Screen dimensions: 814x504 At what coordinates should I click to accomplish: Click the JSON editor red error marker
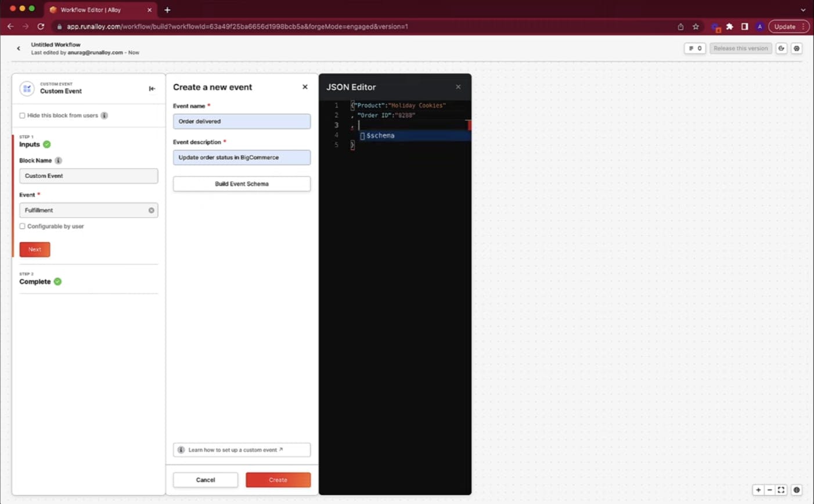click(469, 125)
